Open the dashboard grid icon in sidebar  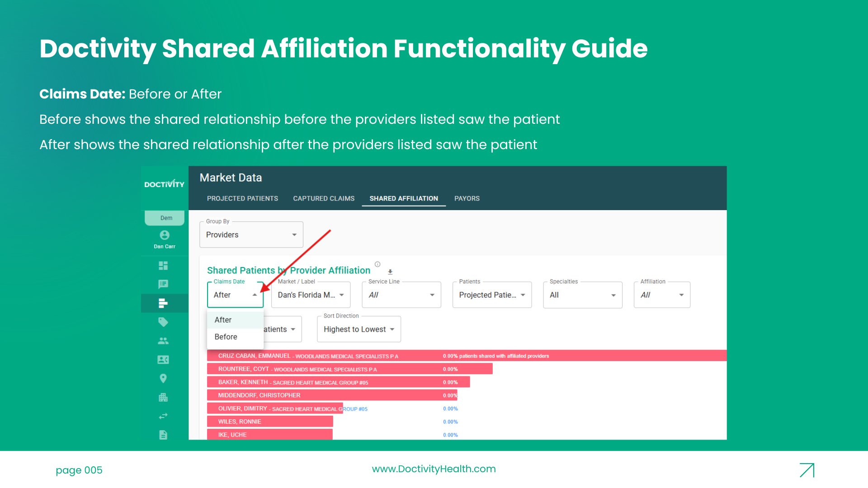(163, 266)
